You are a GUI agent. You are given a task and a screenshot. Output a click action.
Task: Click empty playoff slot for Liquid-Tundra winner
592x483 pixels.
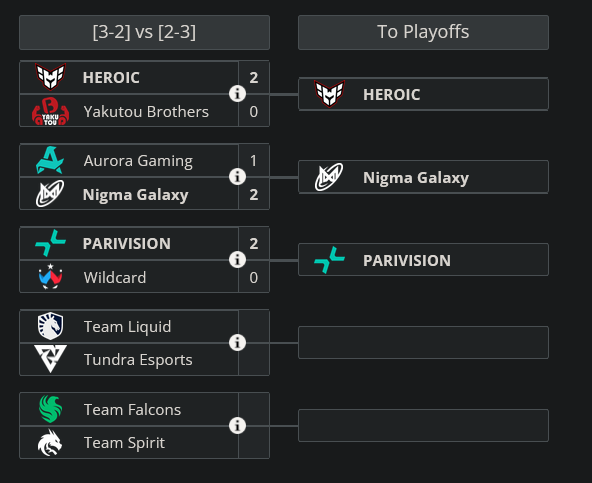coord(423,343)
